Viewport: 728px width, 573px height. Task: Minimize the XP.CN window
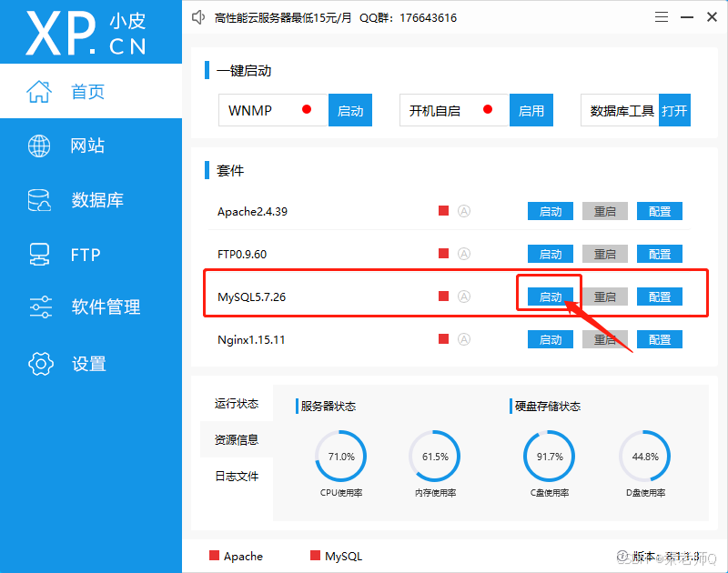pos(687,17)
